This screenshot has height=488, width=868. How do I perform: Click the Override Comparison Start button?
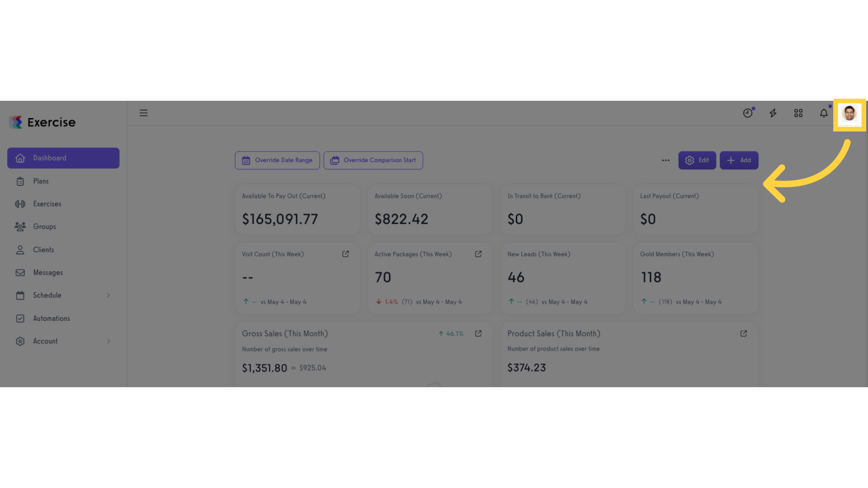tap(373, 160)
